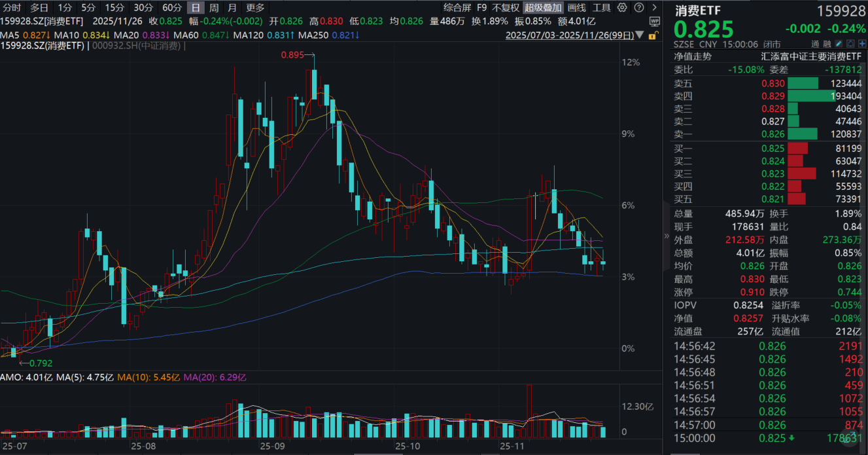This screenshot has width=868, height=455.
Task: Open the date range dropdown triangle
Action: tap(639, 35)
